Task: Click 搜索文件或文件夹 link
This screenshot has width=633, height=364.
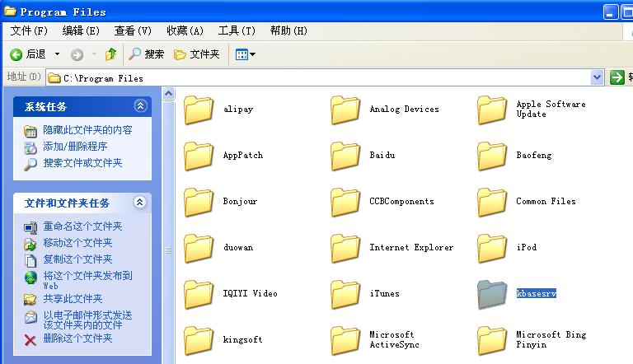Action: (82, 163)
